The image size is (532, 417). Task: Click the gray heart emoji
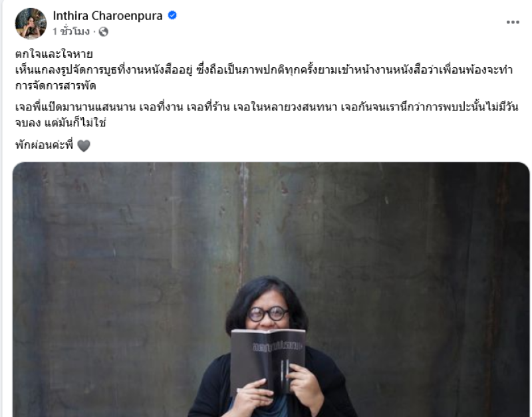click(84, 146)
